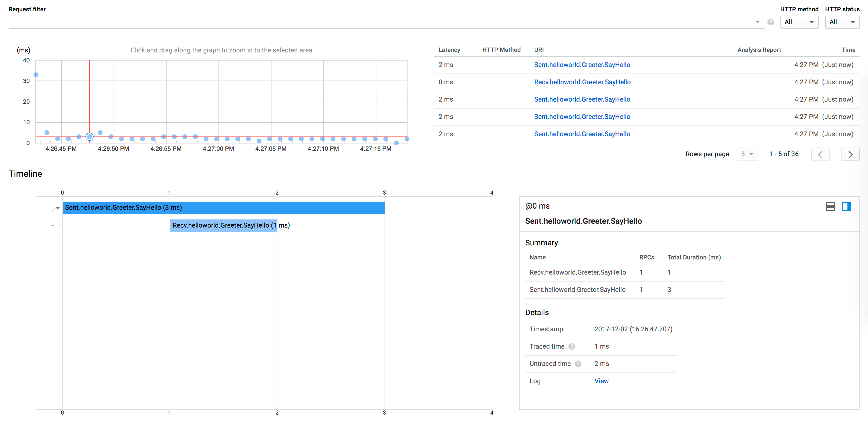Go to next page of results
This screenshot has width=868, height=427.
(850, 154)
